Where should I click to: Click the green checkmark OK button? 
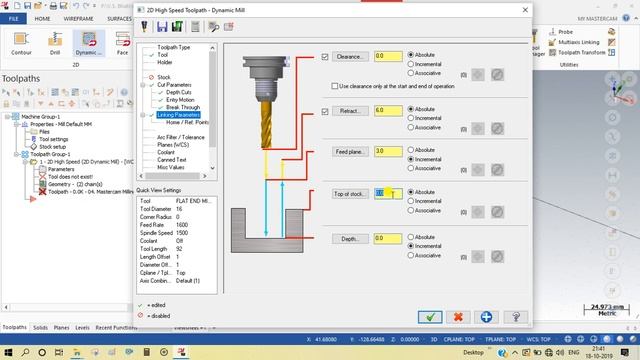tap(430, 317)
